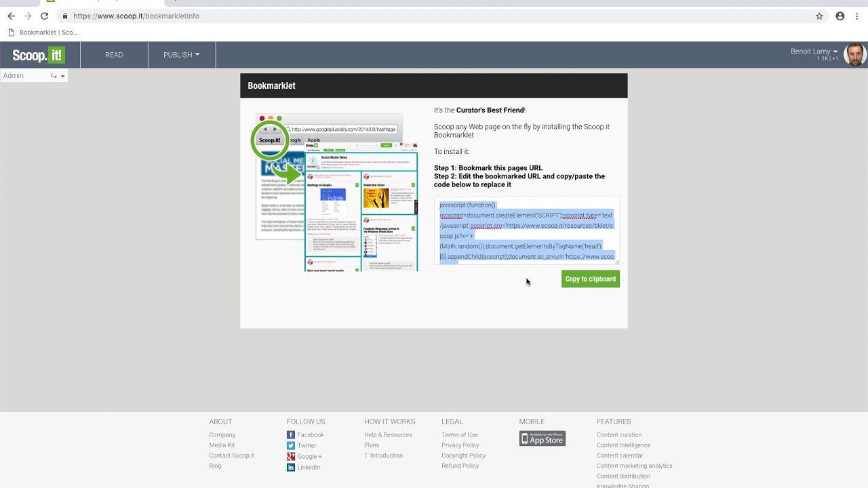
Task: Open the Bookmarklet bookmark in bookmarks bar
Action: tap(43, 33)
